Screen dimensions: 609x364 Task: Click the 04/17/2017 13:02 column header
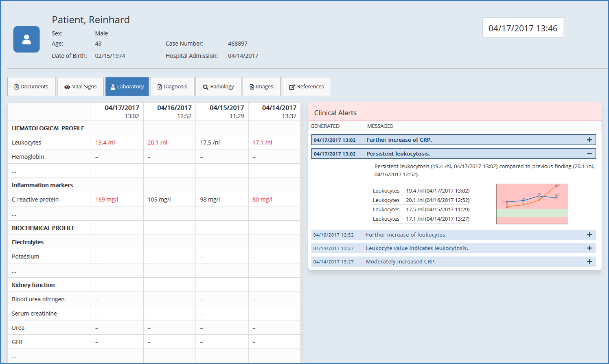click(x=117, y=112)
